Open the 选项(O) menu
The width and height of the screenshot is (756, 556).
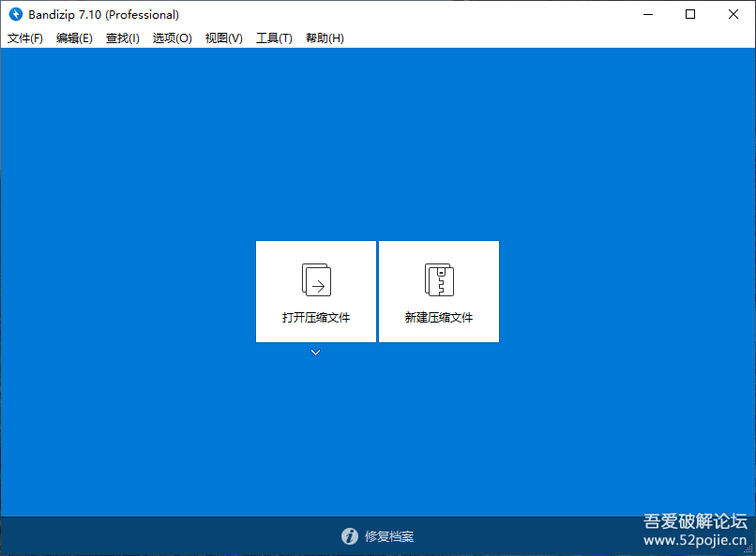tap(172, 38)
